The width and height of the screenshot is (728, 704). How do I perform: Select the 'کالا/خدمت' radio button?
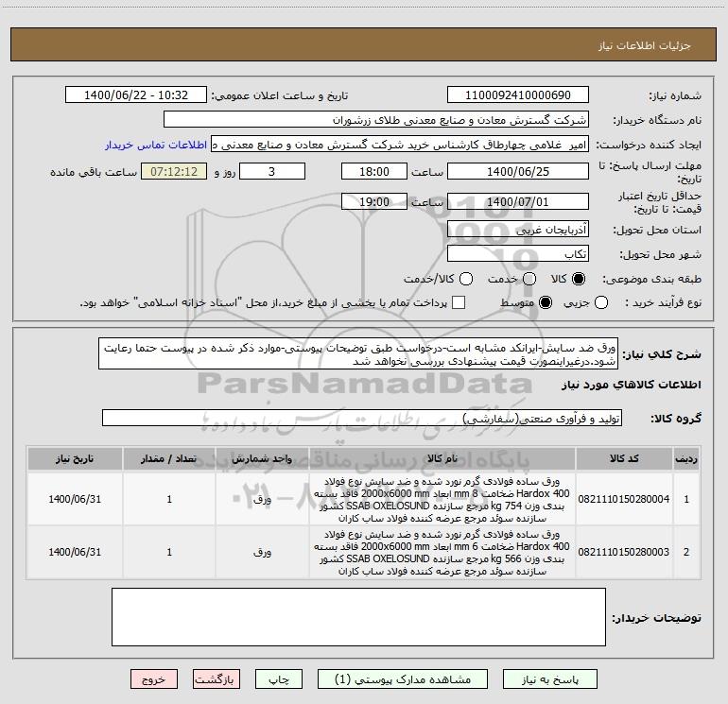[x=466, y=279]
